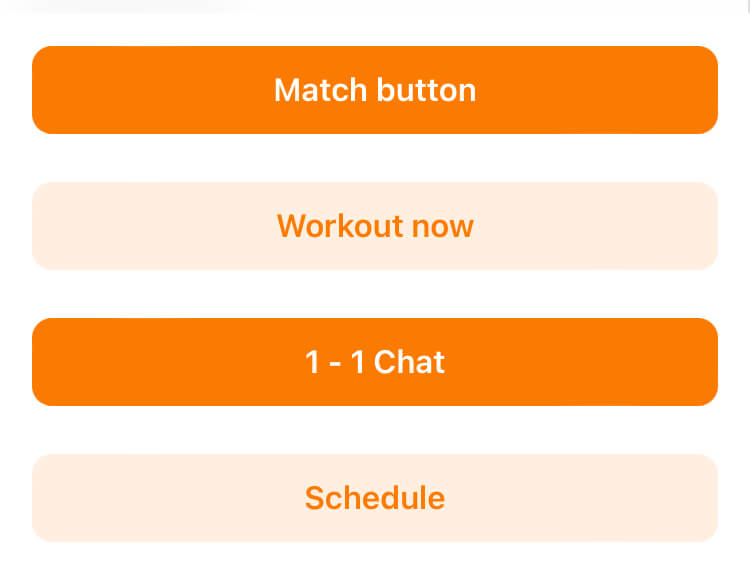Open the 1 - 1 Chat button
Viewport: 750px width, 566px height.
pos(375,362)
